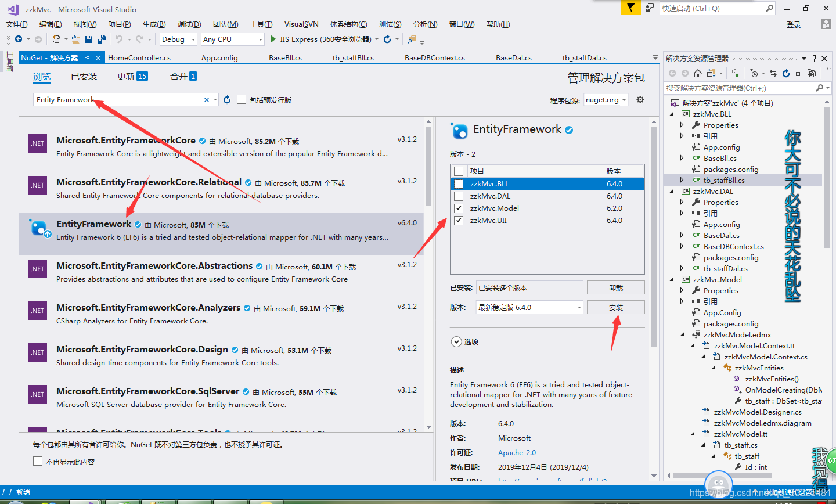This screenshot has width=836, height=504.
Task: Click the Solution Explorer refresh icon
Action: (786, 73)
